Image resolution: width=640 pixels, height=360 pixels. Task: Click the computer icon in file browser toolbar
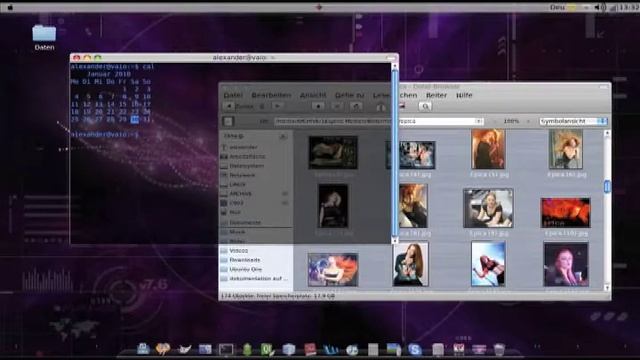[x=402, y=107]
